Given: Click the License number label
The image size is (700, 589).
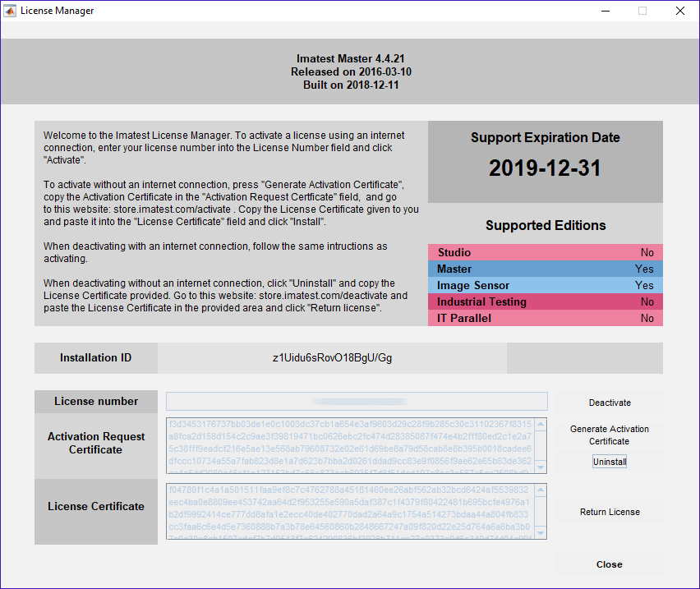Looking at the screenshot, I should [x=96, y=401].
